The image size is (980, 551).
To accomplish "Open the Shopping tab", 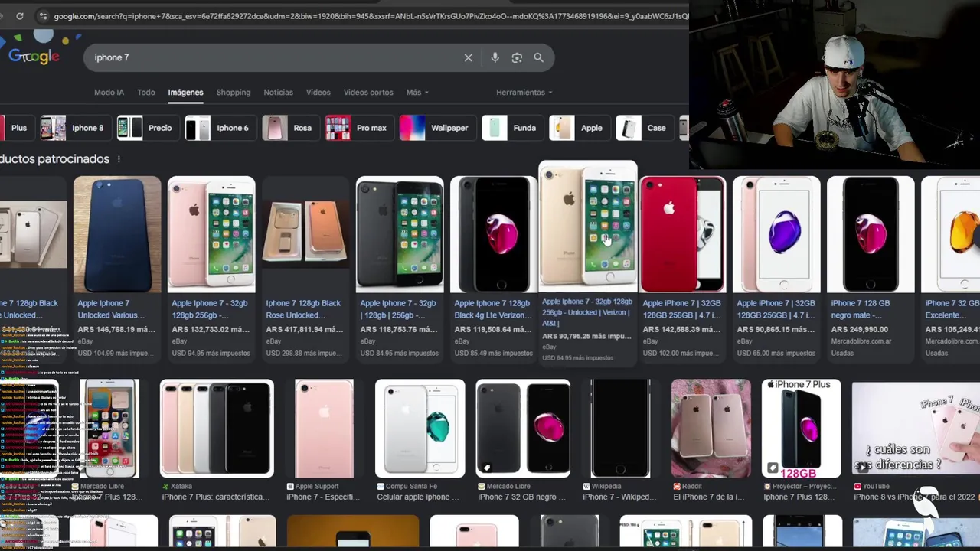I will coord(233,92).
